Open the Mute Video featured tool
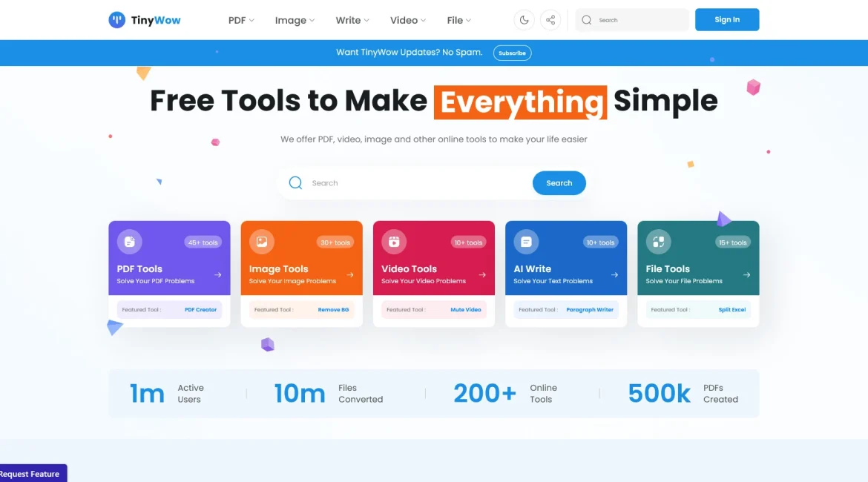Viewport: 868px width, 482px height. [x=466, y=310]
